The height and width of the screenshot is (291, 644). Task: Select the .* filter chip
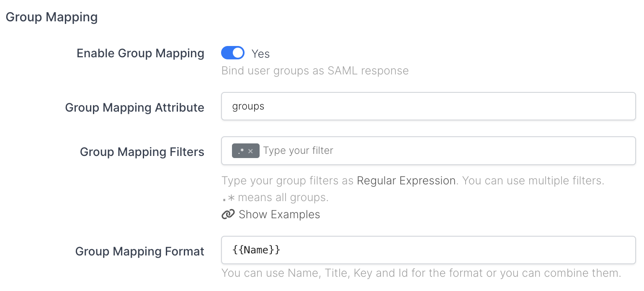click(x=241, y=151)
